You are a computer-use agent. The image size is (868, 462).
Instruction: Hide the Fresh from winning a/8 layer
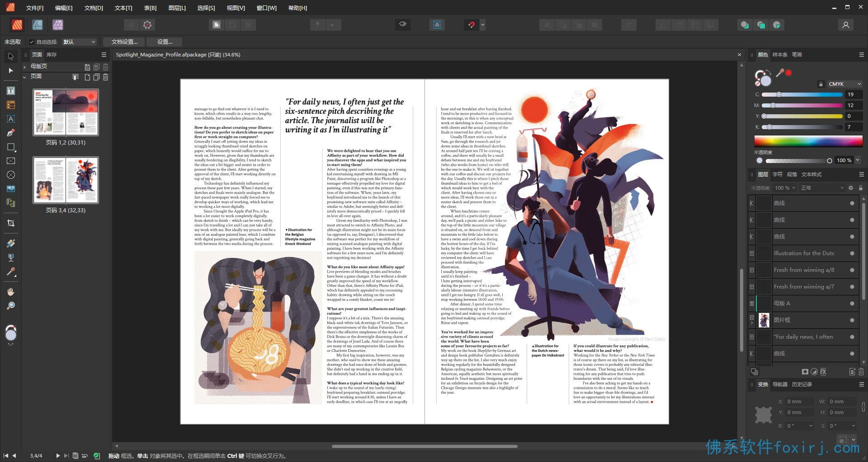click(852, 270)
